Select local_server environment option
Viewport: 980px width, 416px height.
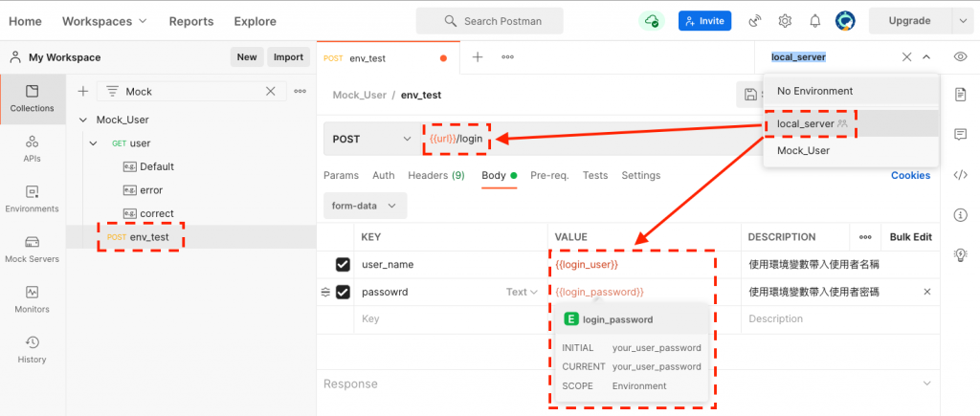pos(851,123)
